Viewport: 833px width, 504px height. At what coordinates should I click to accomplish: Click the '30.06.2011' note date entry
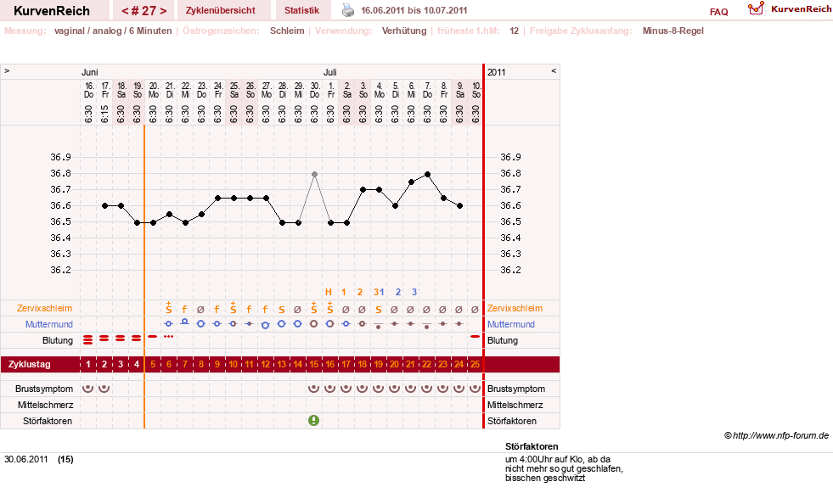(26, 459)
